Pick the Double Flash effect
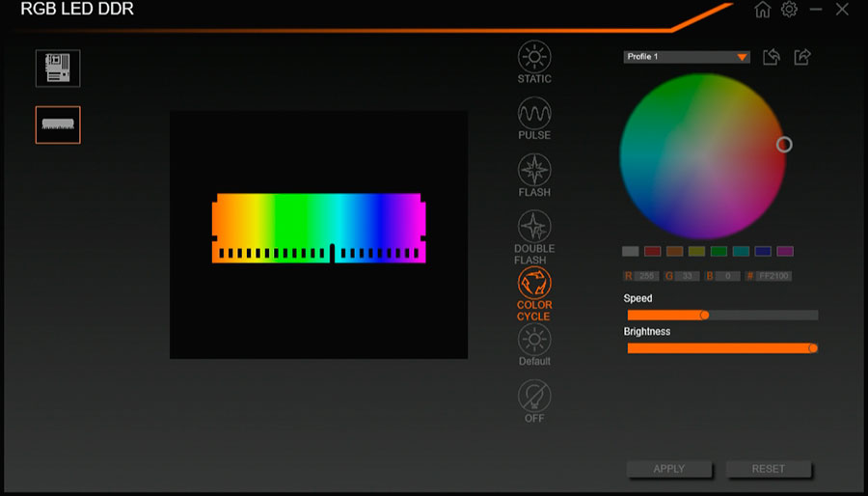The width and height of the screenshot is (868, 496). (534, 227)
